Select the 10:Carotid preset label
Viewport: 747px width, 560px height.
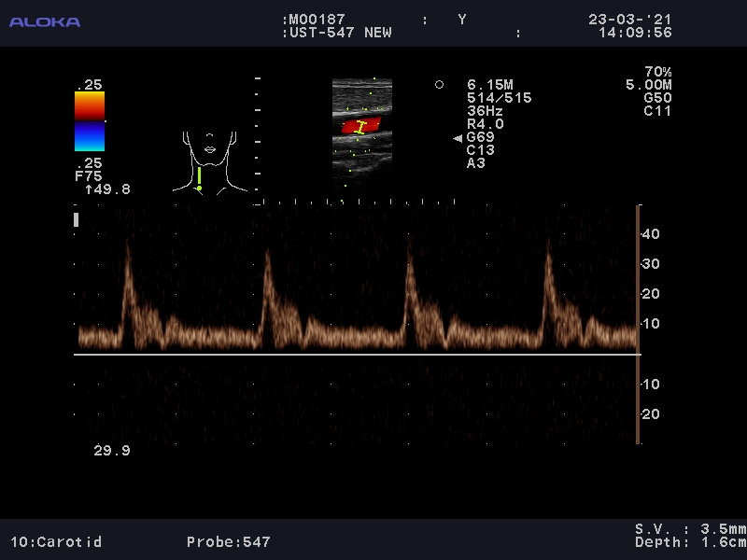[x=56, y=541]
